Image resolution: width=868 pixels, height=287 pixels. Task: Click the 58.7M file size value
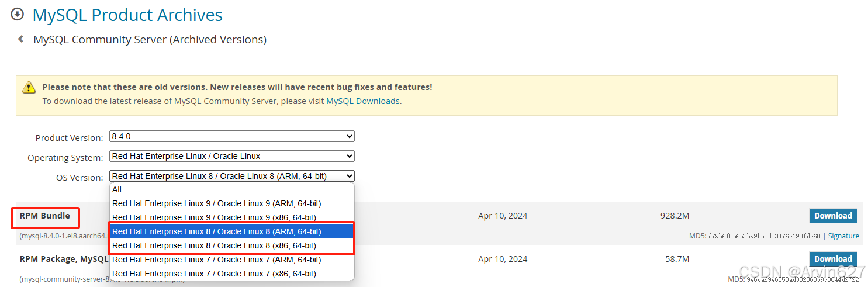[677, 259]
